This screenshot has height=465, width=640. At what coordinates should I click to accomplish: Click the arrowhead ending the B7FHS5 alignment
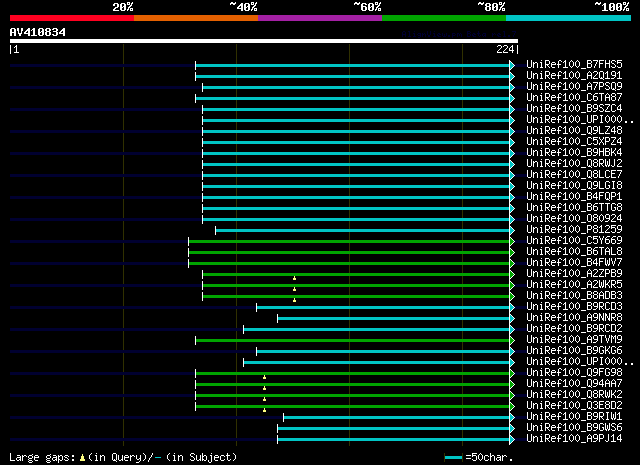pyautogui.click(x=512, y=65)
